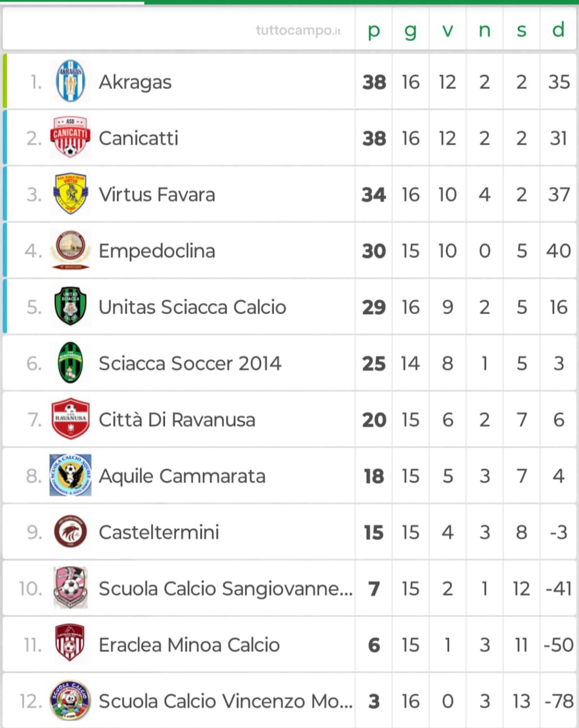
Task: Open the Eraclea Minoa Calcio badge
Action: 70,644
